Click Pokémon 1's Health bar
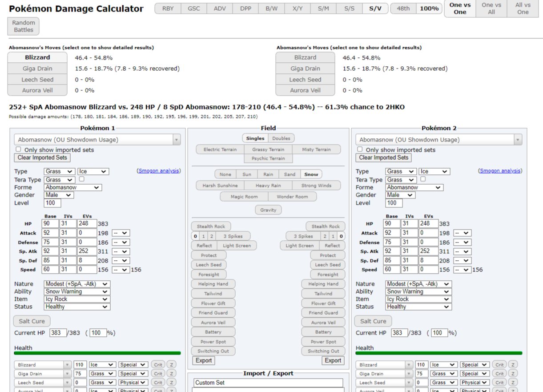 pos(97,353)
